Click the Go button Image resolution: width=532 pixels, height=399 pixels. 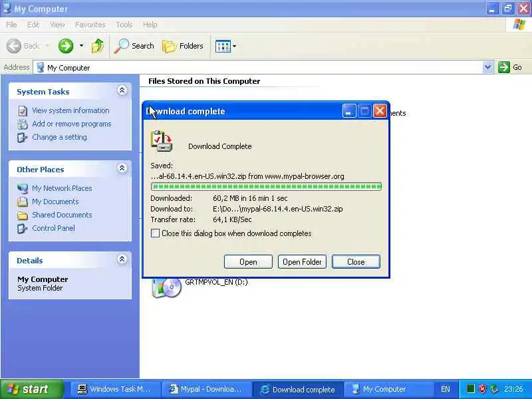click(x=510, y=67)
